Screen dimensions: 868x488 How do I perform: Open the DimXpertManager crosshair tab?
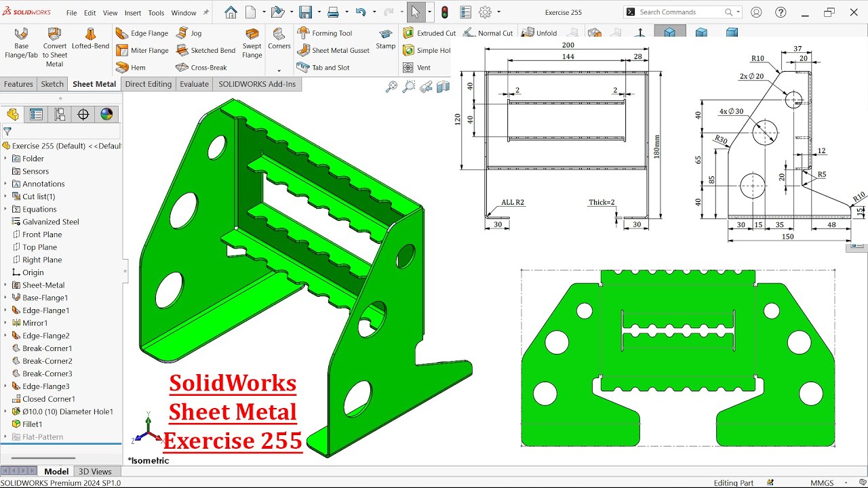pyautogui.click(x=83, y=114)
